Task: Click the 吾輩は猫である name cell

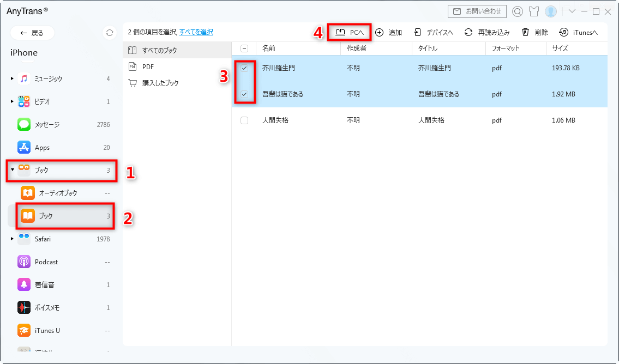Action: pos(283,94)
